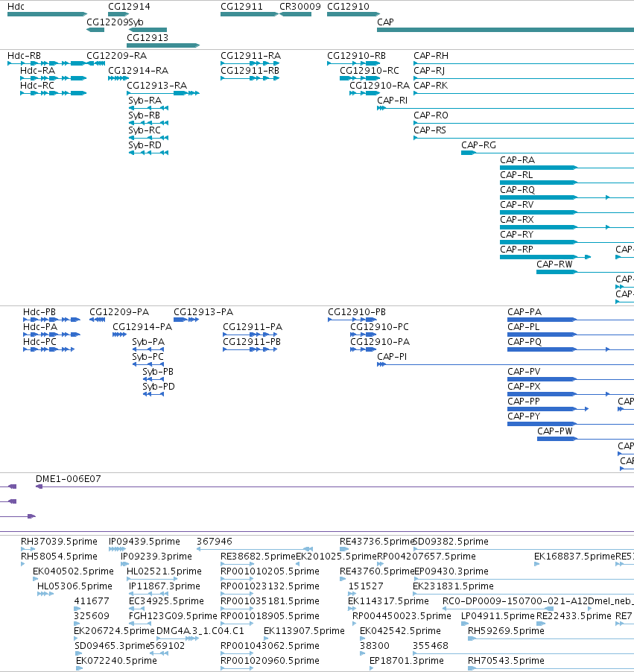Viewport: 634px width, 672px height.
Task: Select transcript CG12910-RC
Action: coord(360,78)
